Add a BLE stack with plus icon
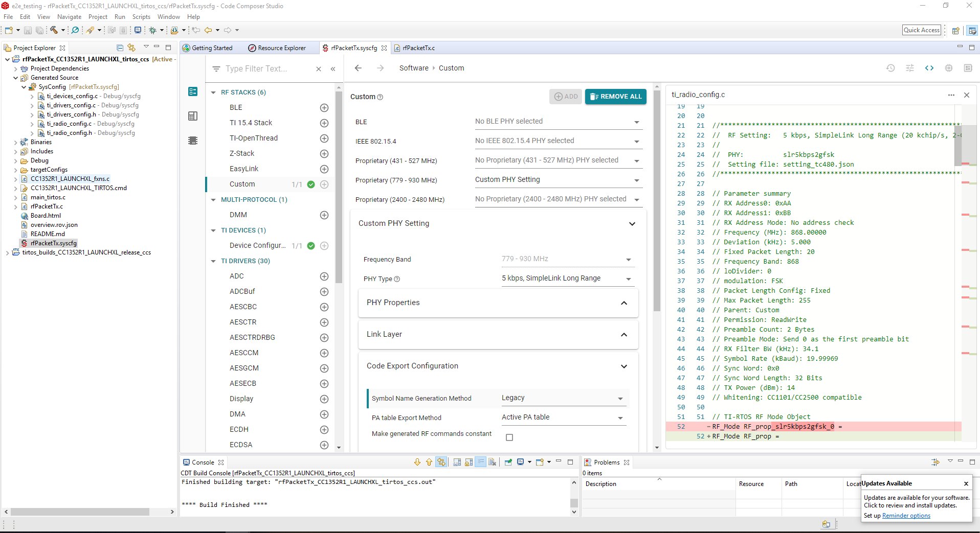Viewport: 980px width, 533px height. pyautogui.click(x=324, y=108)
